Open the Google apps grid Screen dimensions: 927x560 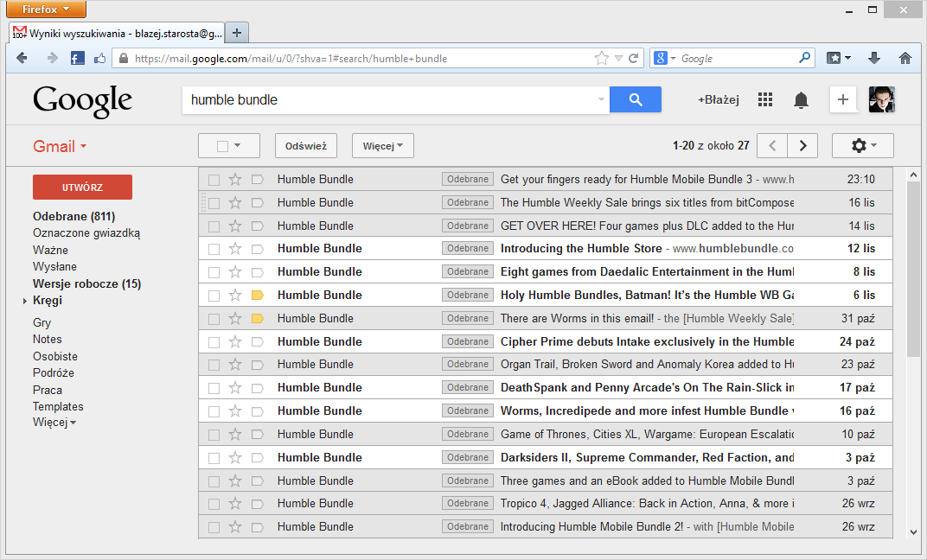[765, 100]
